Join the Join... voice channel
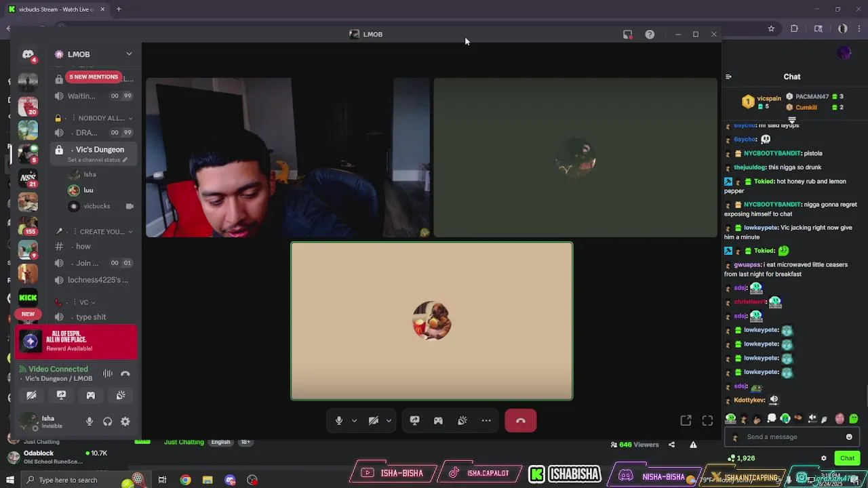 click(x=94, y=263)
